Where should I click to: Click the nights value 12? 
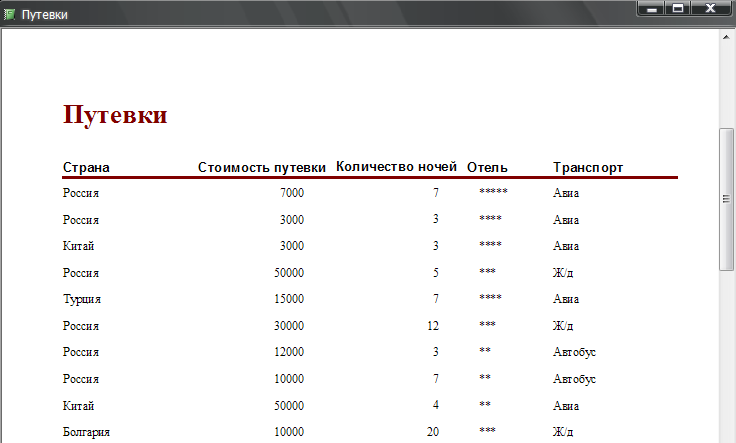pos(433,326)
